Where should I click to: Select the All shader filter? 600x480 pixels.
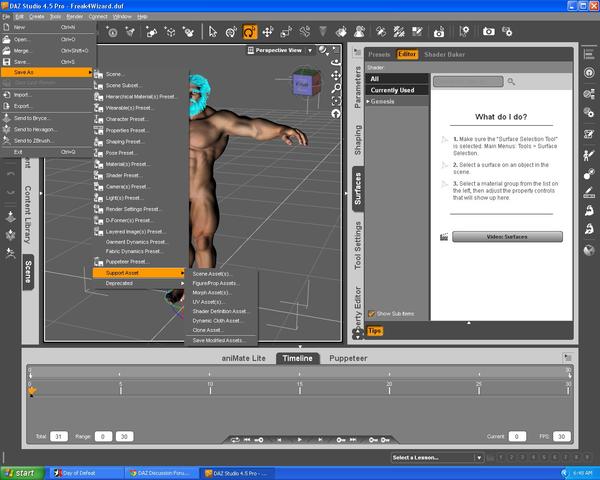click(x=397, y=79)
